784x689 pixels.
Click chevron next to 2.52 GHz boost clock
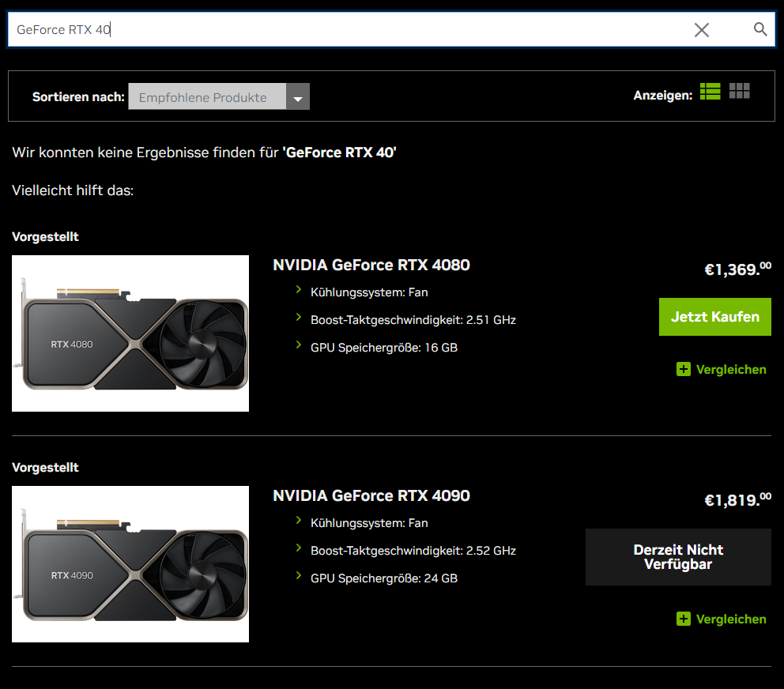pyautogui.click(x=299, y=548)
